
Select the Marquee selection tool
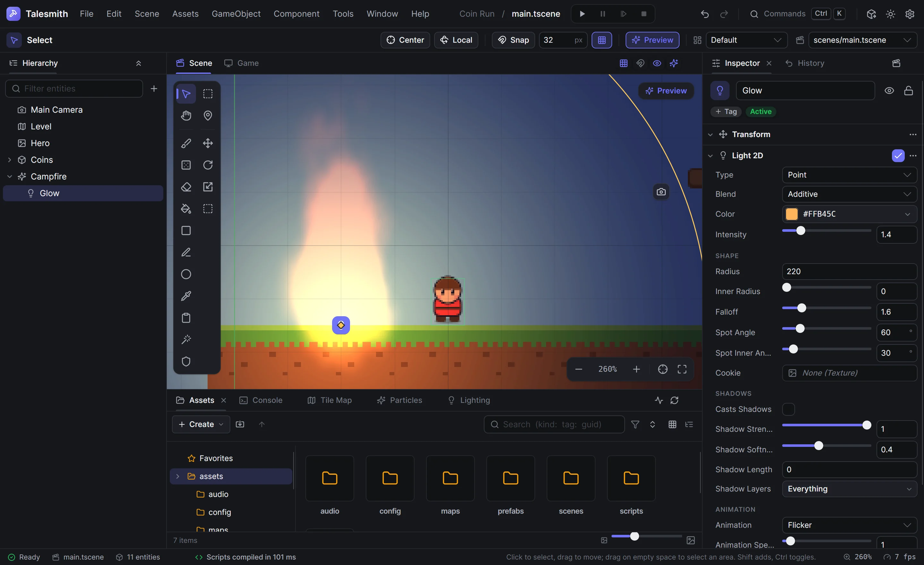208,94
